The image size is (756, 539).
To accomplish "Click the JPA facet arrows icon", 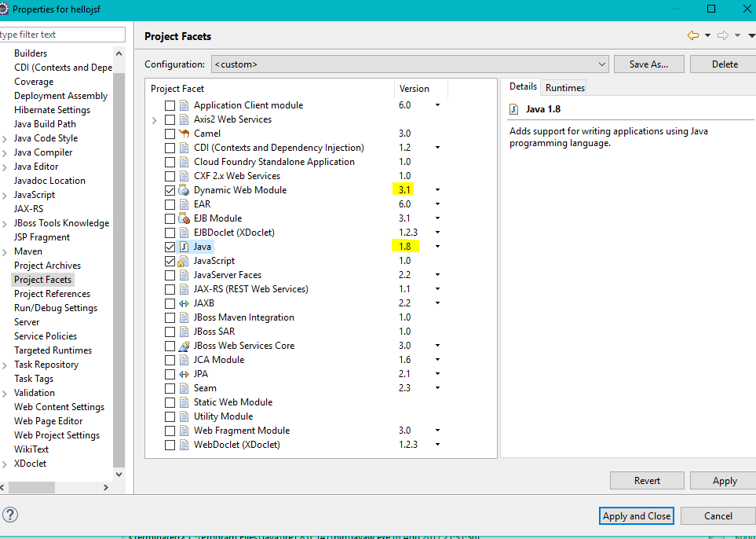I will click(x=184, y=374).
